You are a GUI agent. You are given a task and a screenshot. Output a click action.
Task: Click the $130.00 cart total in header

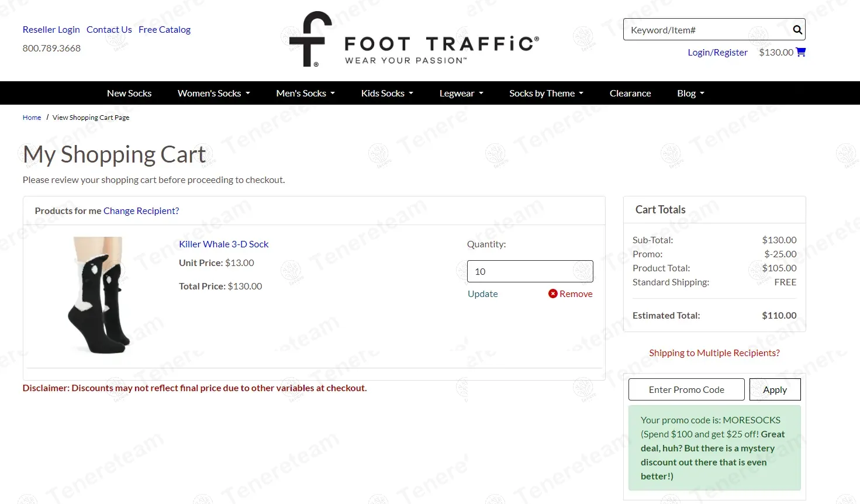[776, 52]
